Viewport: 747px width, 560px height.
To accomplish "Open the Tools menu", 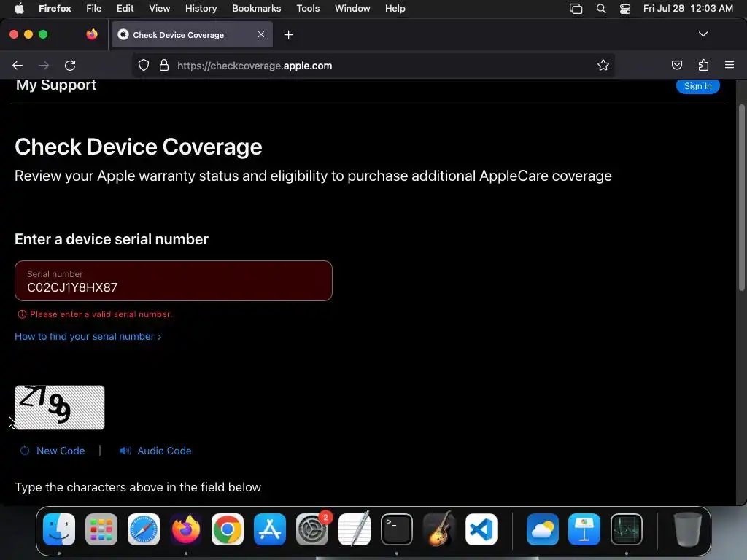I will tap(308, 9).
